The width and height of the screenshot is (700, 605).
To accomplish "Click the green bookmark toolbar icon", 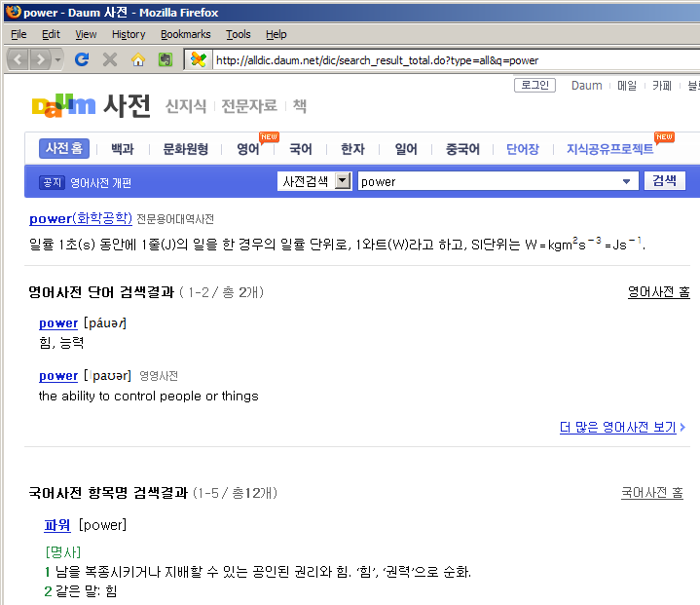I will coord(166,59).
